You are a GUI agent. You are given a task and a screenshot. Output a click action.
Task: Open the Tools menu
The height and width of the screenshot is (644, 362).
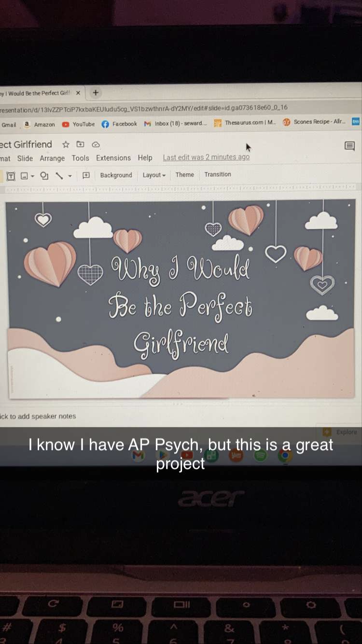[x=80, y=158]
